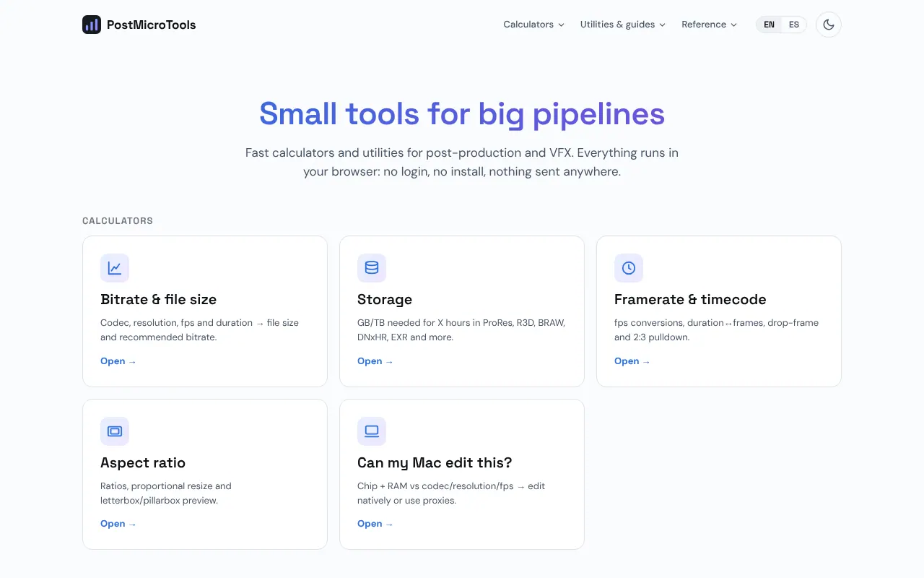The image size is (924, 578).
Task: Follow the Open link on Storage card
Action: click(375, 361)
